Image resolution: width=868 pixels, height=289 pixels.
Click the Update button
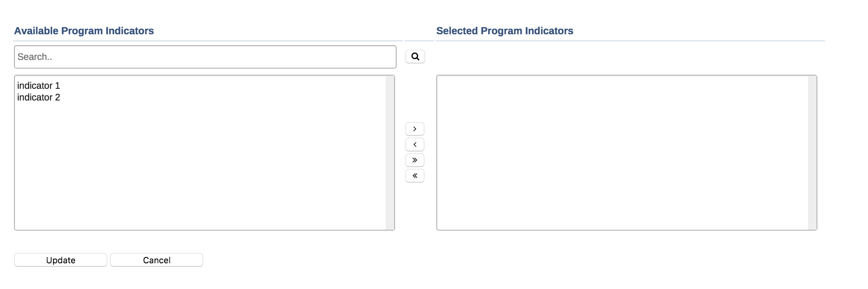click(x=61, y=260)
